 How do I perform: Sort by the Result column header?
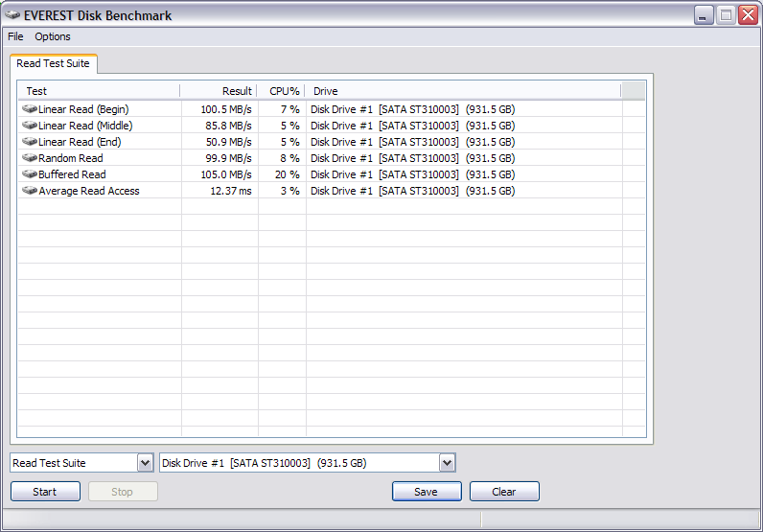218,91
